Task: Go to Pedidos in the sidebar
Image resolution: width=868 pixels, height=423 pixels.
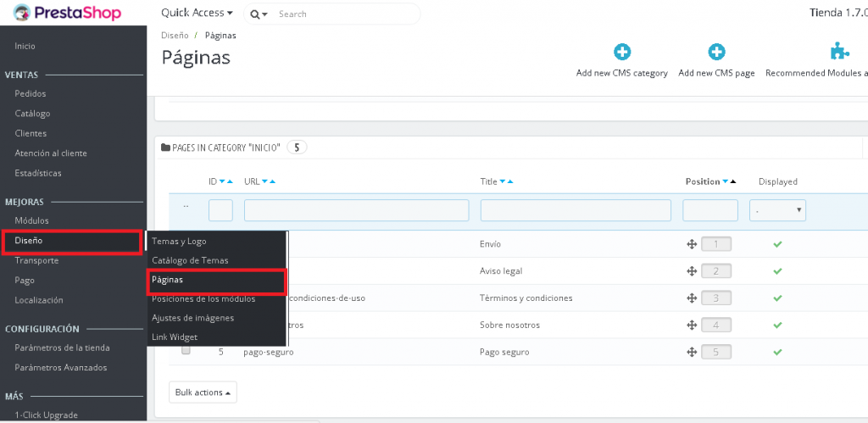Action: point(31,93)
